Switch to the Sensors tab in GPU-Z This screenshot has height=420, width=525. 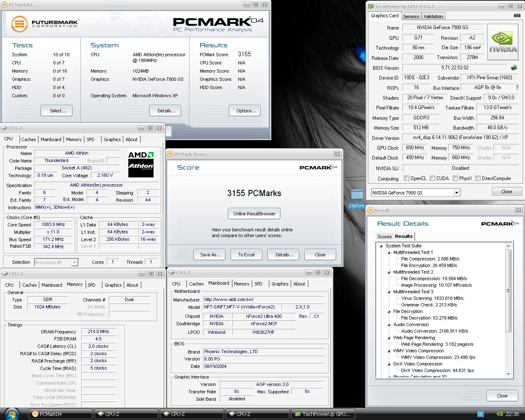pos(411,16)
